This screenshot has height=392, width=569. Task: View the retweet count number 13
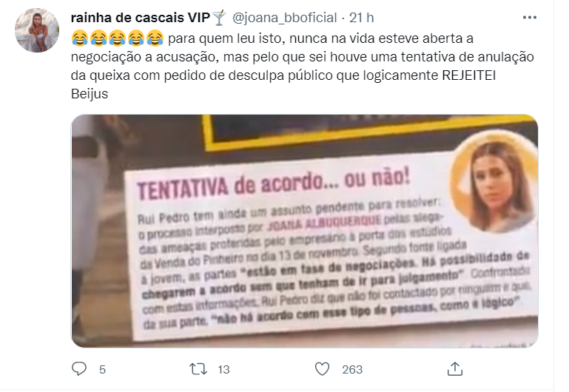(x=223, y=370)
